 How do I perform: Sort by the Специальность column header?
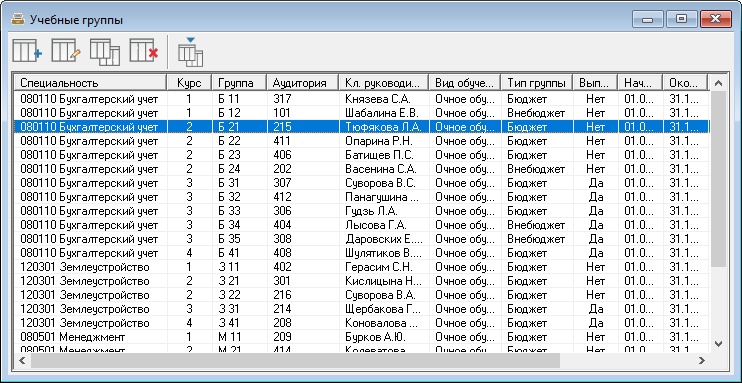90,82
